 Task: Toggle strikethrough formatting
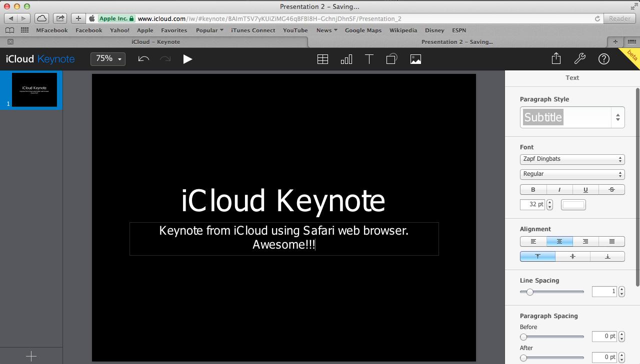coord(611,190)
